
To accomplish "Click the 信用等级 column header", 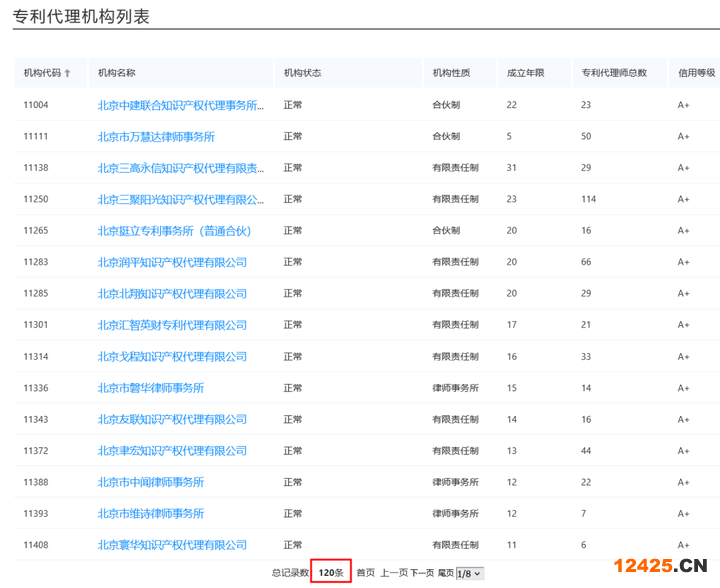I will (696, 73).
